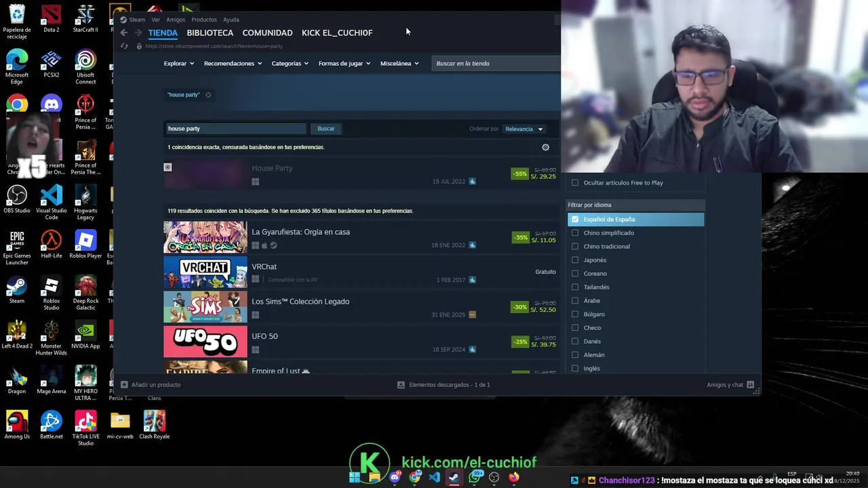
Task: Open search preferences gear icon
Action: (x=545, y=147)
